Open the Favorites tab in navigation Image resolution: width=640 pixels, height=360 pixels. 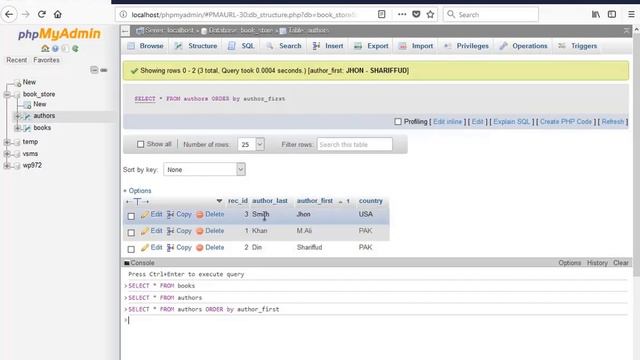point(46,60)
